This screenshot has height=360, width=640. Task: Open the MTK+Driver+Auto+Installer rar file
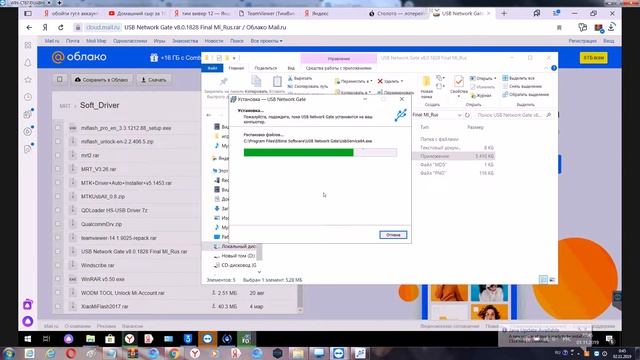(x=126, y=183)
